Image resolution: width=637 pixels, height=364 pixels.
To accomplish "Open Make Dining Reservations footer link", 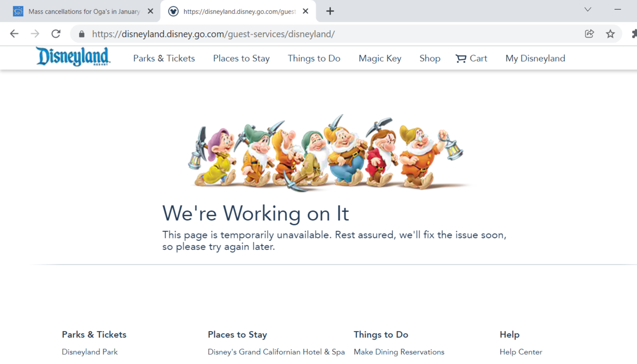I will (x=399, y=352).
